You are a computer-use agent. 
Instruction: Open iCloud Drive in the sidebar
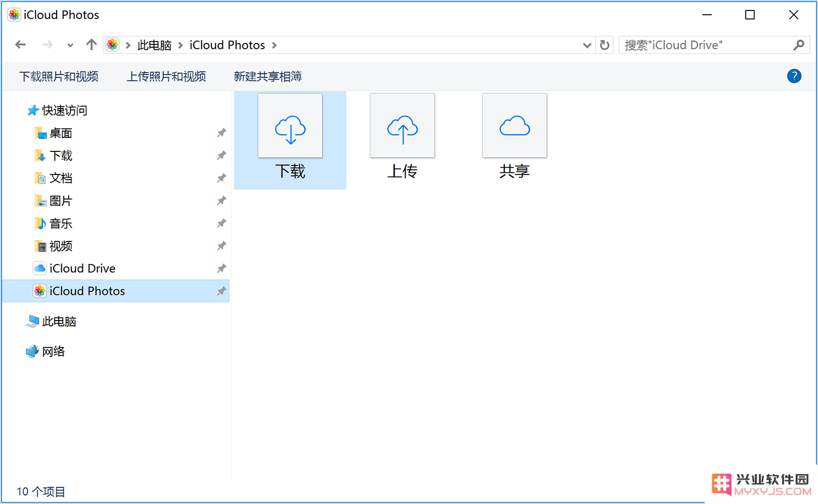click(x=82, y=268)
